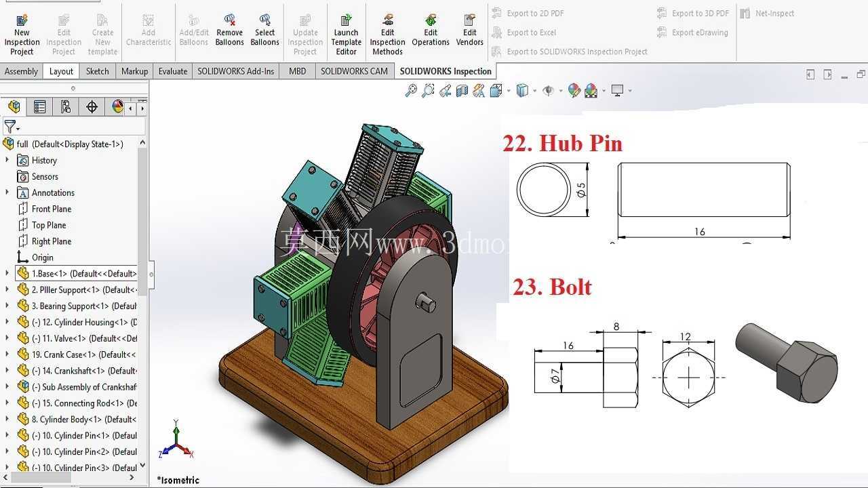Click Previous View icon

[445, 90]
